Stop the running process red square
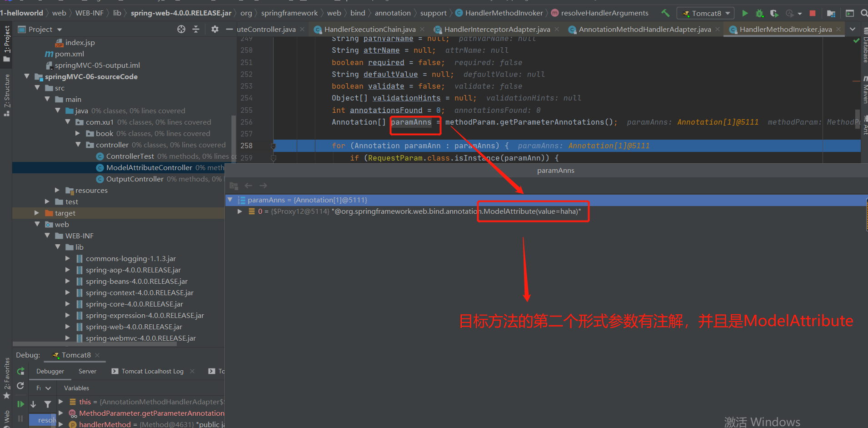The image size is (868, 428). coord(813,13)
